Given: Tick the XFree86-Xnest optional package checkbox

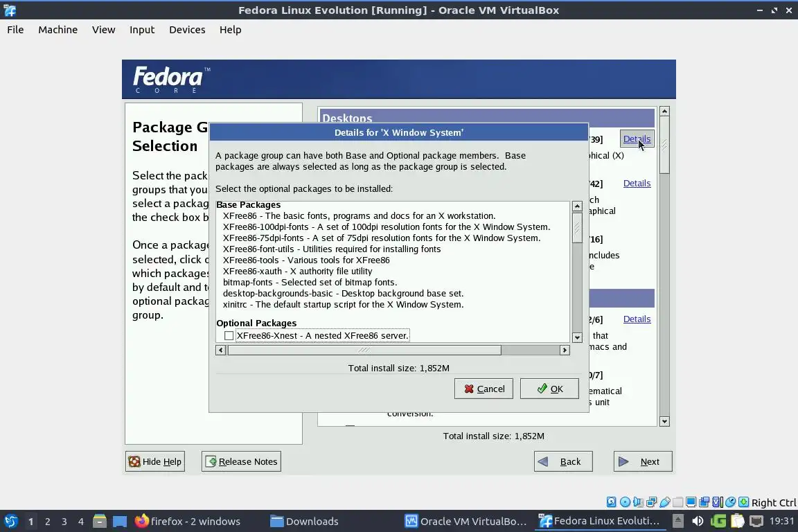Looking at the screenshot, I should coord(229,335).
